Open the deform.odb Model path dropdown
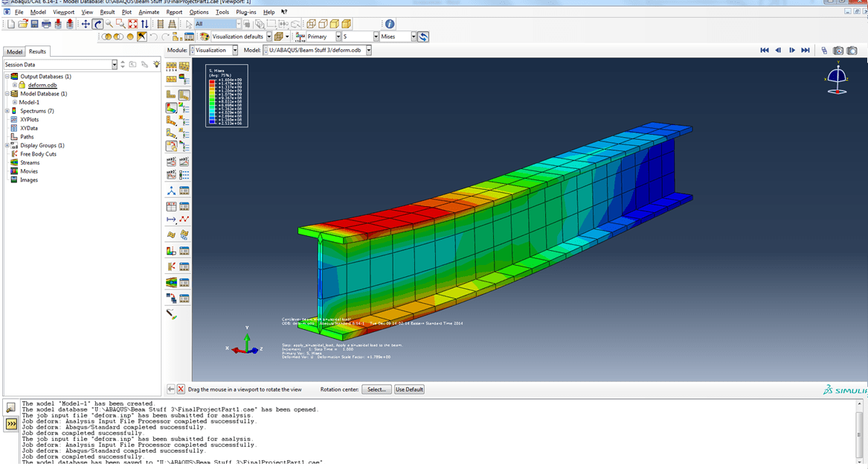The image size is (868, 469). (369, 50)
